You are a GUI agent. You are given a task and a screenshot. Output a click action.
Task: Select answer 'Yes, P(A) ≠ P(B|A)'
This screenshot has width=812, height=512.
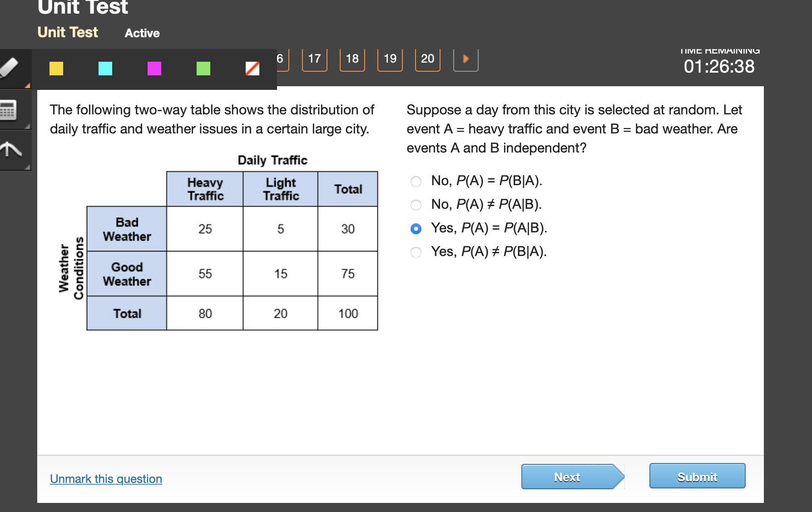[416, 252]
